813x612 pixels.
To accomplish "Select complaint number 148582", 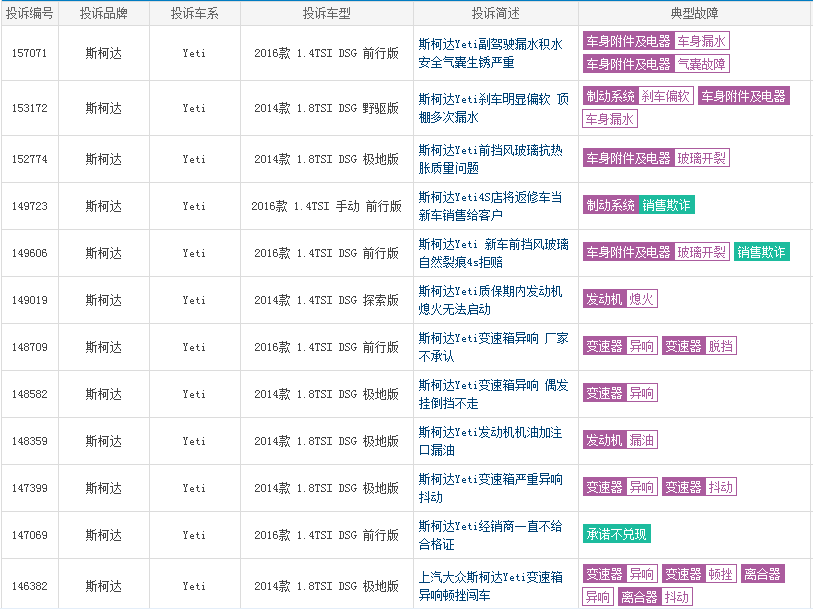I will point(30,394).
